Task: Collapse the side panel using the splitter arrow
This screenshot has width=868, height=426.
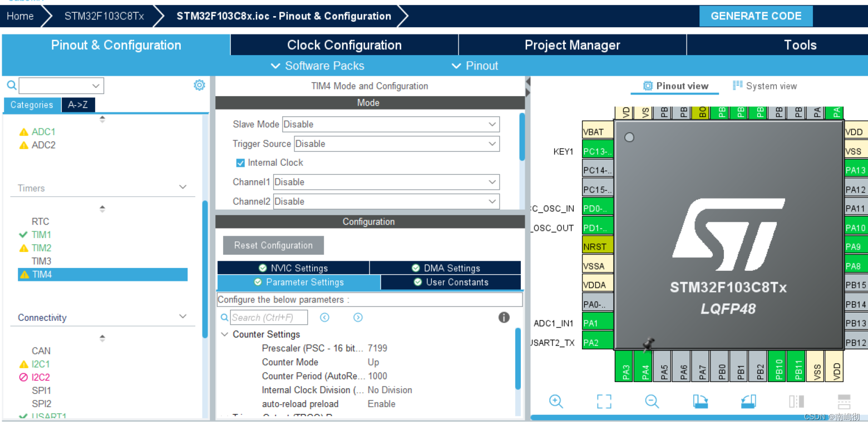Action: tap(528, 82)
